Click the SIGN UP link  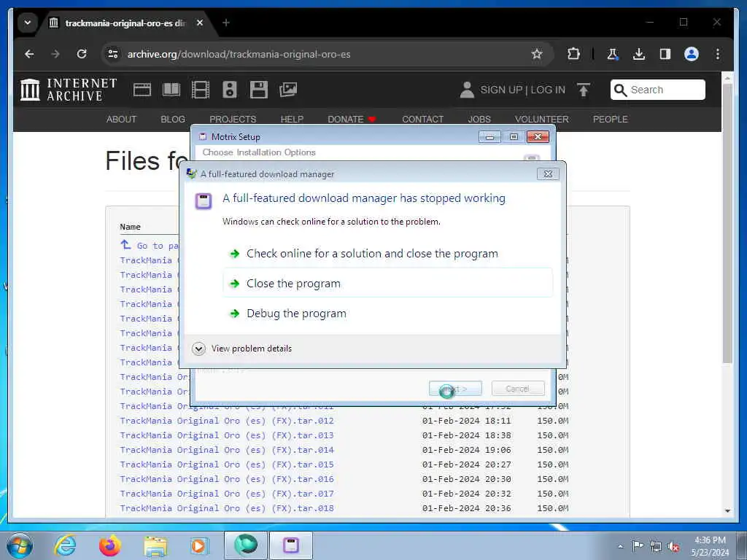pos(501,90)
